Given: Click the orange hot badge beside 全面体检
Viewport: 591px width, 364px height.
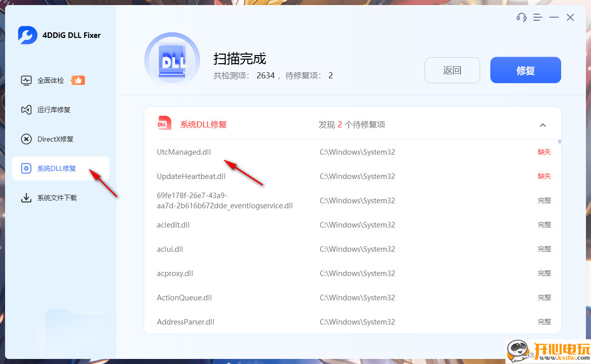Looking at the screenshot, I should pyautogui.click(x=78, y=79).
